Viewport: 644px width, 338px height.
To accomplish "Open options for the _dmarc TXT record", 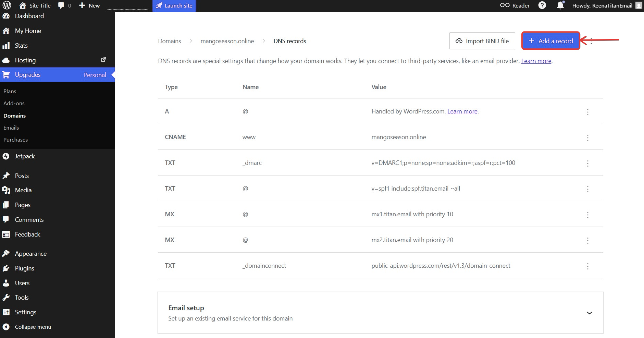I will [588, 163].
